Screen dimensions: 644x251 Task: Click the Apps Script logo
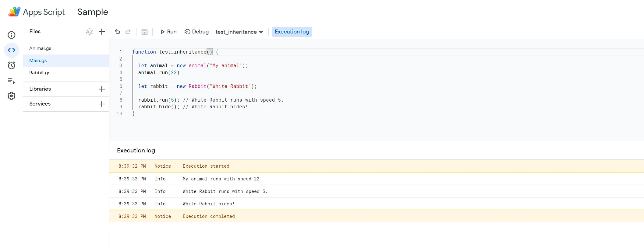click(14, 12)
